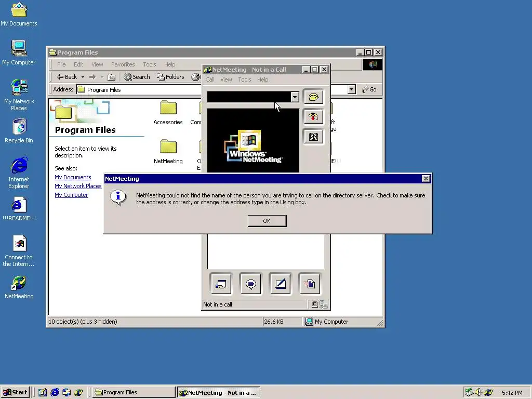Select the NetMeeting folder in Program Files
Image resolution: width=532 pixels, height=399 pixels.
click(x=168, y=152)
